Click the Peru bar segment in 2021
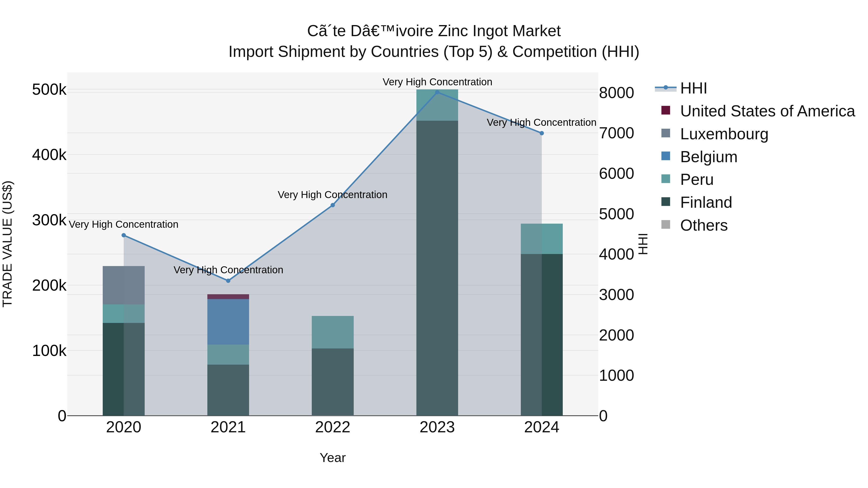868x488 pixels. (x=228, y=354)
